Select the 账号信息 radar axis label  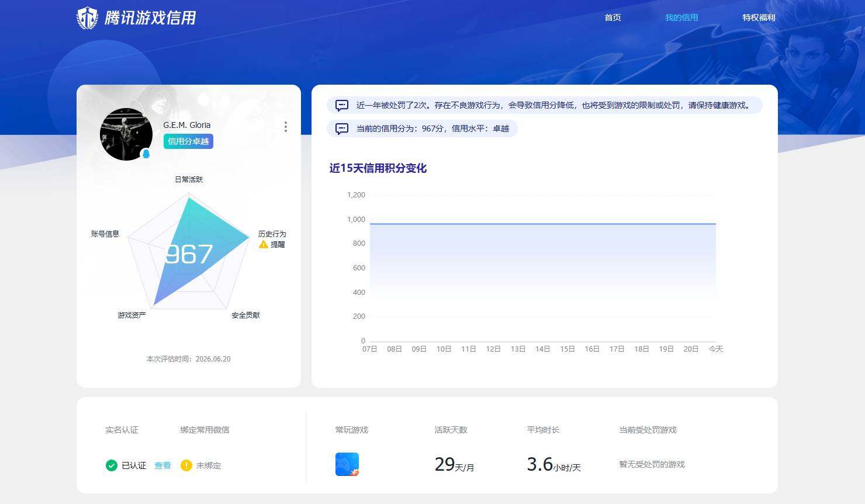(105, 234)
